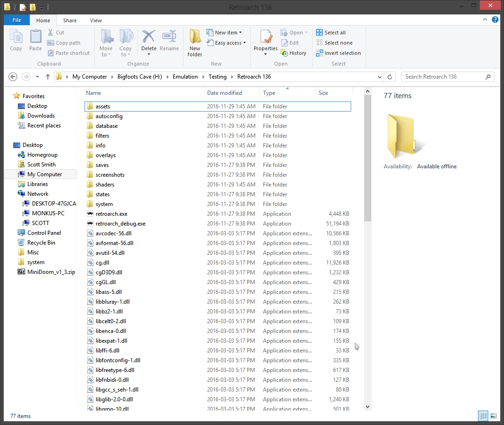Click Select all in ribbon
Screen dimensions: 504x425
(331, 33)
